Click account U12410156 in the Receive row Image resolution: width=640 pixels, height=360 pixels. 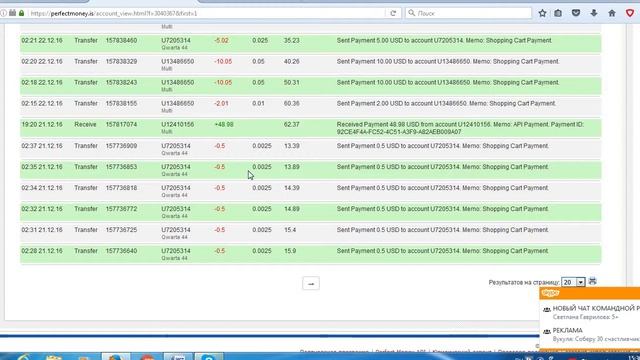178,124
